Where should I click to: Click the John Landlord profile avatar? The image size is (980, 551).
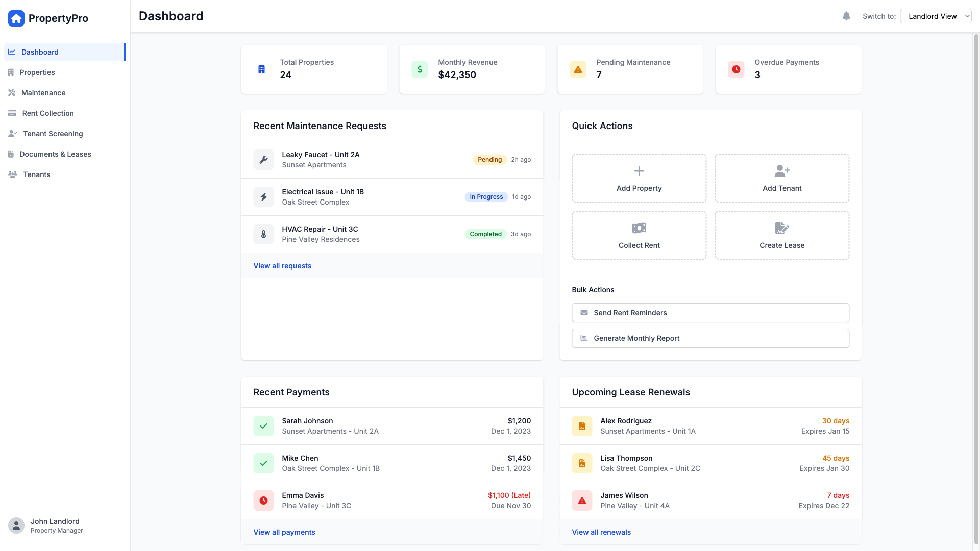(x=16, y=525)
